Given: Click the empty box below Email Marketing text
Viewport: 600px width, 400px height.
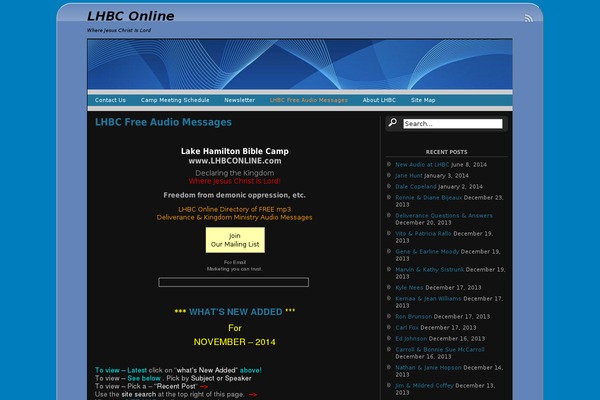Looking at the screenshot, I should 233,282.
